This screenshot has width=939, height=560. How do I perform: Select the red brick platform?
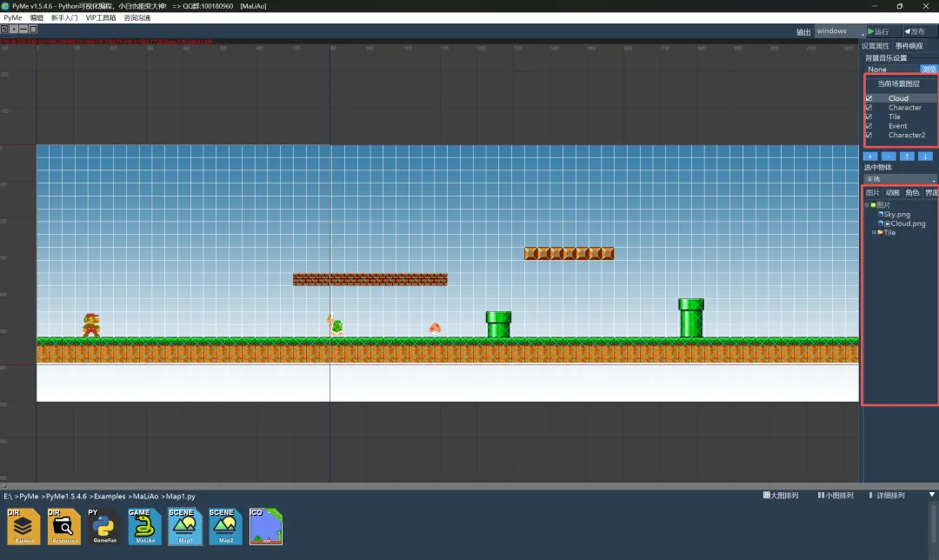(x=370, y=279)
